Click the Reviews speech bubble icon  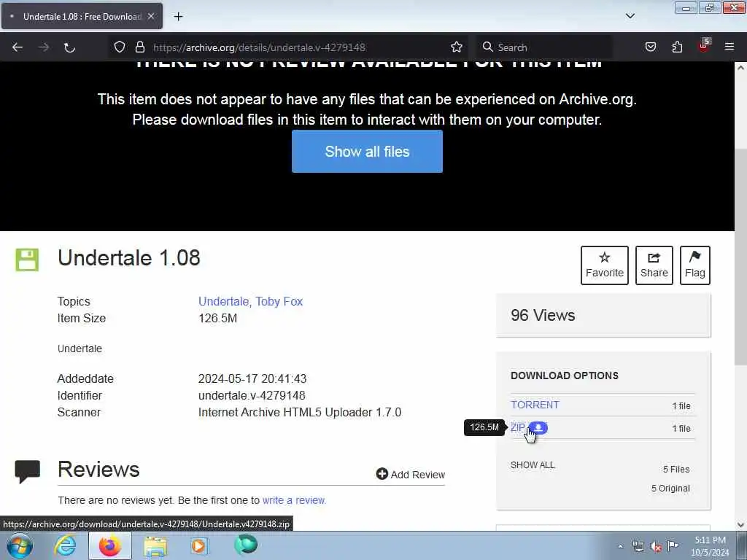pos(27,472)
